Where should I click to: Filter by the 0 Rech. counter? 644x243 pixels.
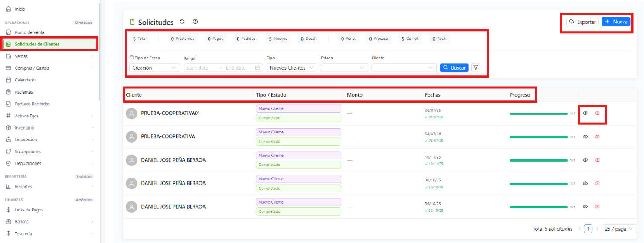coord(440,39)
